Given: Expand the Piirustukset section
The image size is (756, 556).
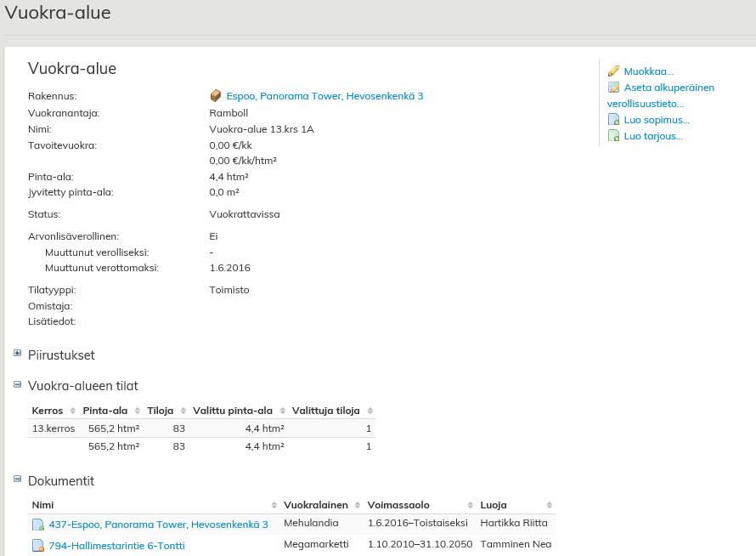Looking at the screenshot, I should click(18, 353).
